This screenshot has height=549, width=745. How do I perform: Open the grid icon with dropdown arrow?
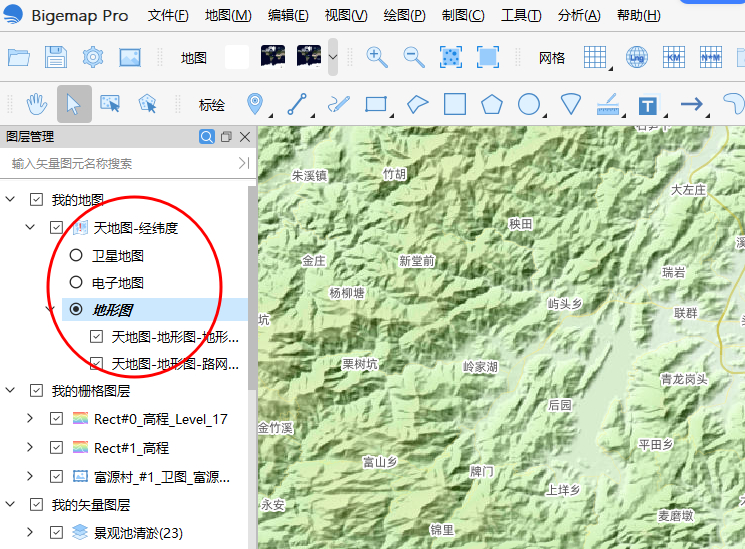pos(597,58)
